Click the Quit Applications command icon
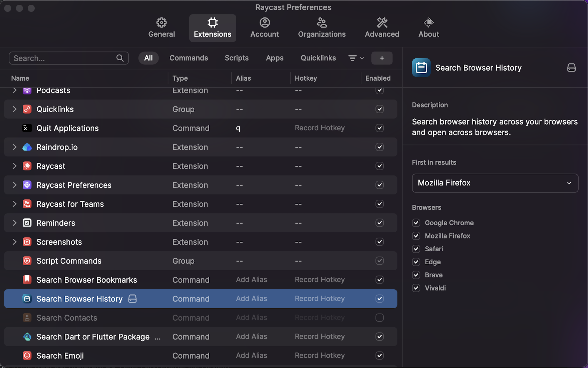 click(27, 128)
